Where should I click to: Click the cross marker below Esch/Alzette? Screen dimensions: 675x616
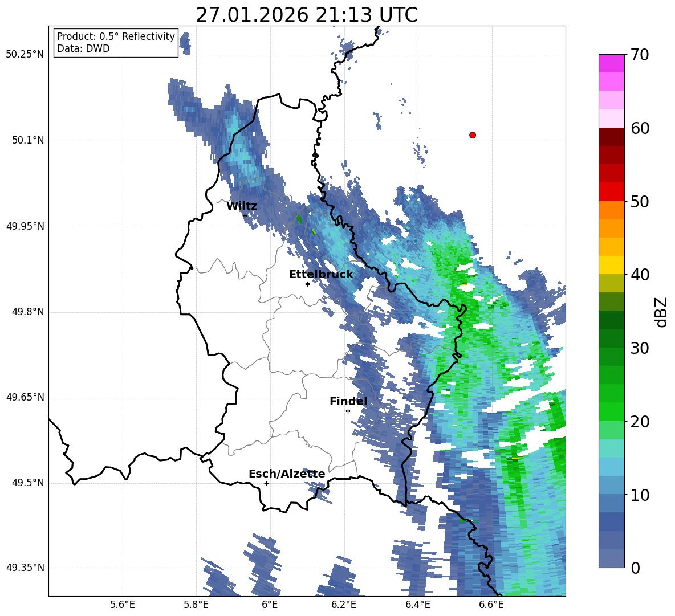[266, 483]
